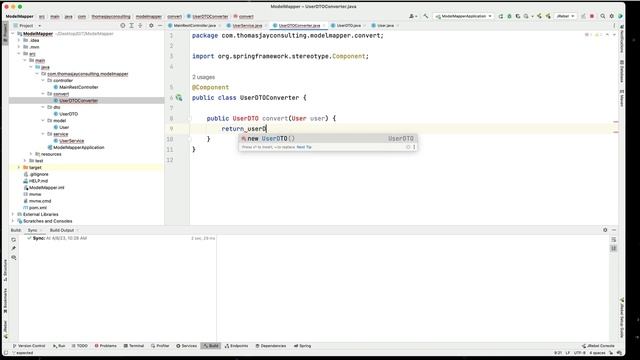The image size is (640, 360).
Task: Click the red Stop button in toolbar
Action: pyautogui.click(x=592, y=16)
